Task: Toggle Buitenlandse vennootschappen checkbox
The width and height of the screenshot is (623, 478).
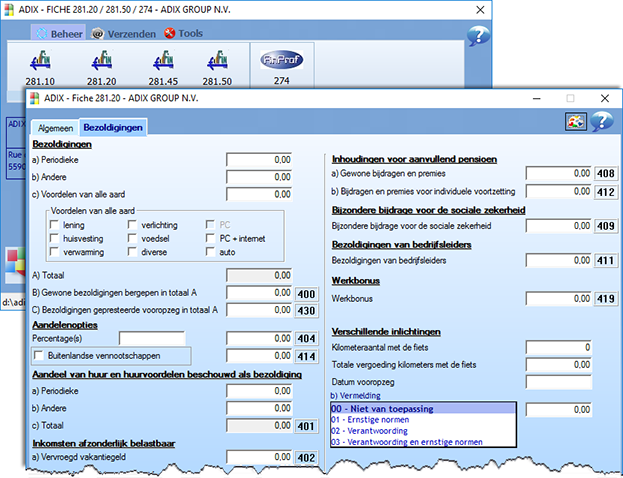Action: [39, 355]
